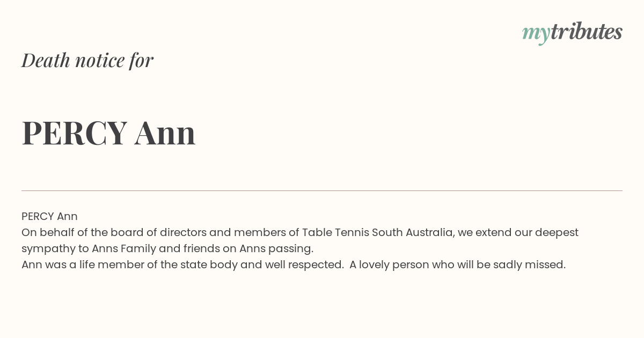
Task: Click the dark "tributes" part of logo
Action: pos(587,32)
